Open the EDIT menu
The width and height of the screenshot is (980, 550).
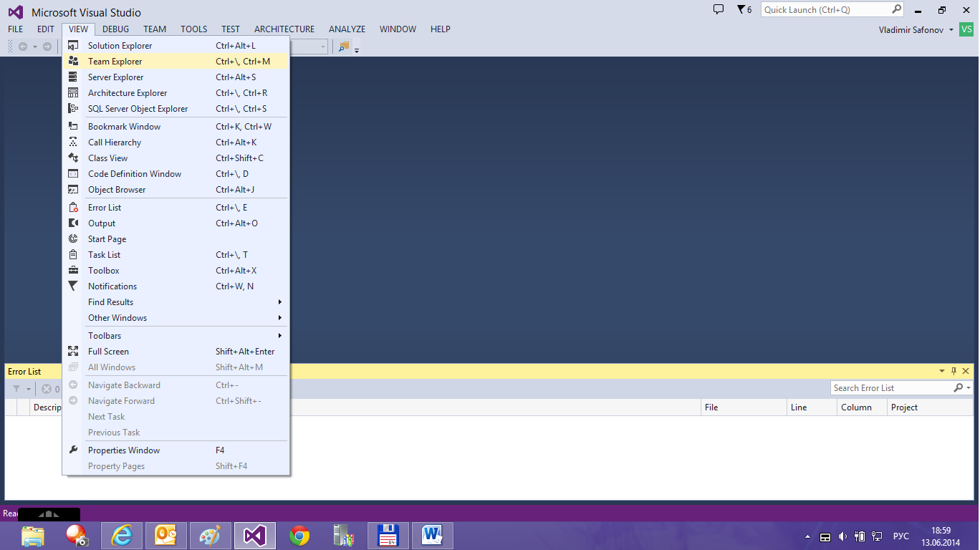[x=46, y=29]
